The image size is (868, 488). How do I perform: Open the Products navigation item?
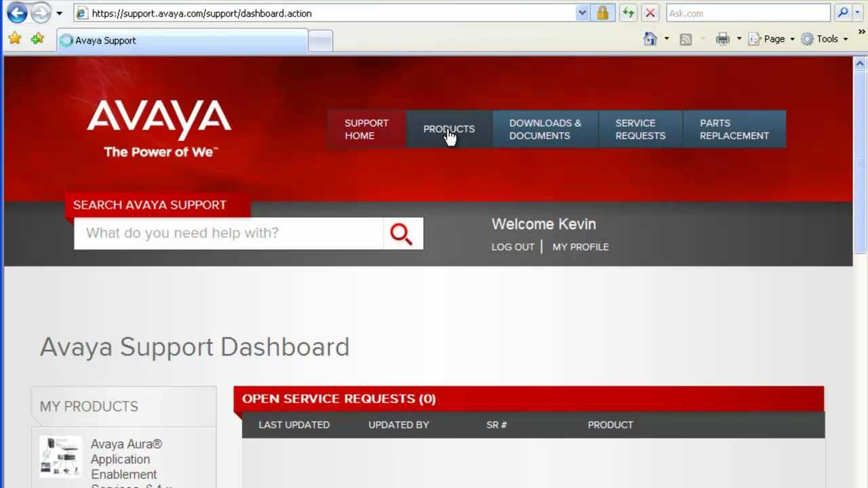[x=449, y=129]
